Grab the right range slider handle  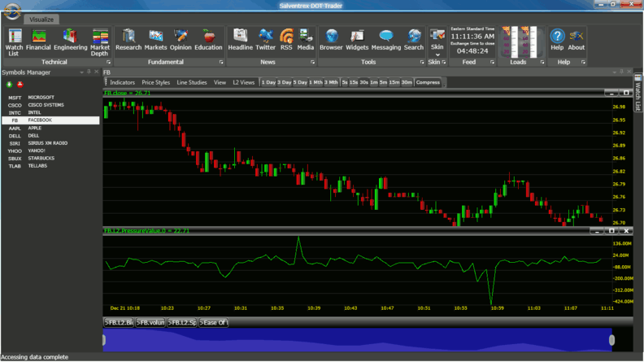click(x=611, y=340)
